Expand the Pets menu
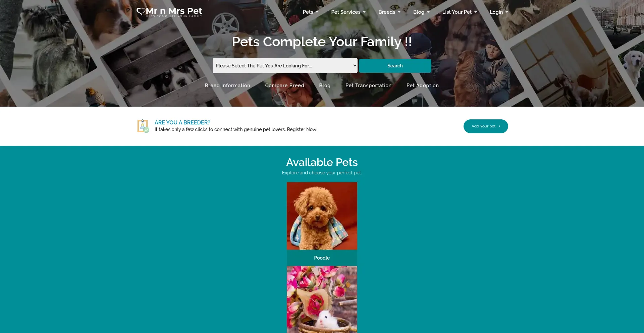Screen dimensions: 644x333 pyautogui.click(x=310, y=12)
